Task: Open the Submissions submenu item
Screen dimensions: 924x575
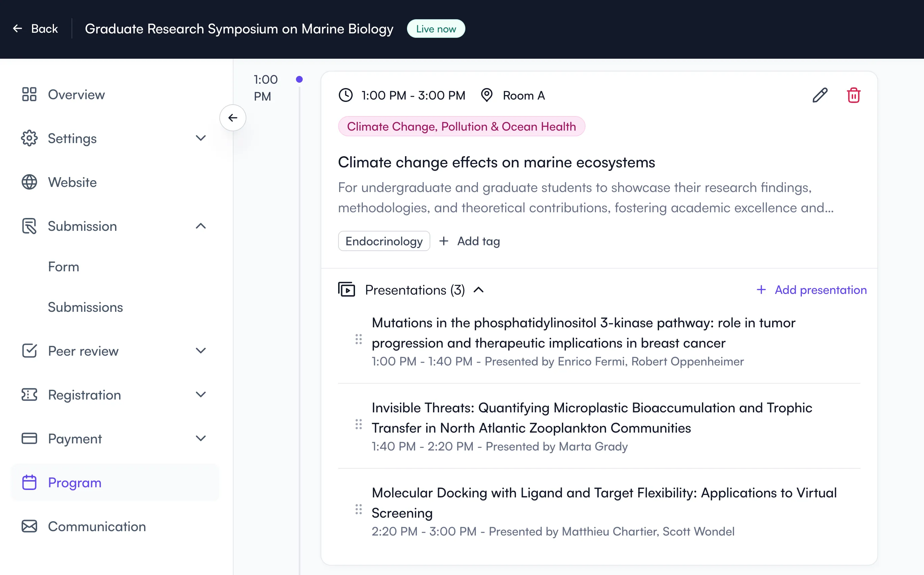Action: click(x=85, y=307)
